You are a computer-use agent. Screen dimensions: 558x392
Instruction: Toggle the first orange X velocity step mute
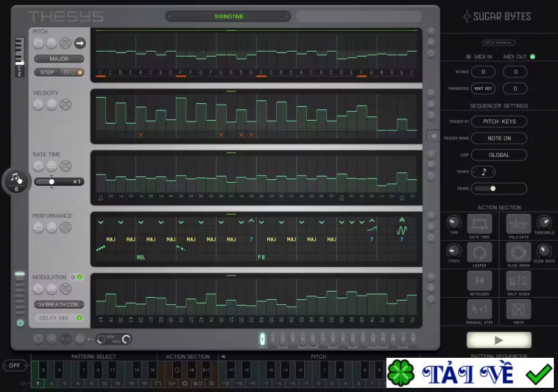point(141,135)
